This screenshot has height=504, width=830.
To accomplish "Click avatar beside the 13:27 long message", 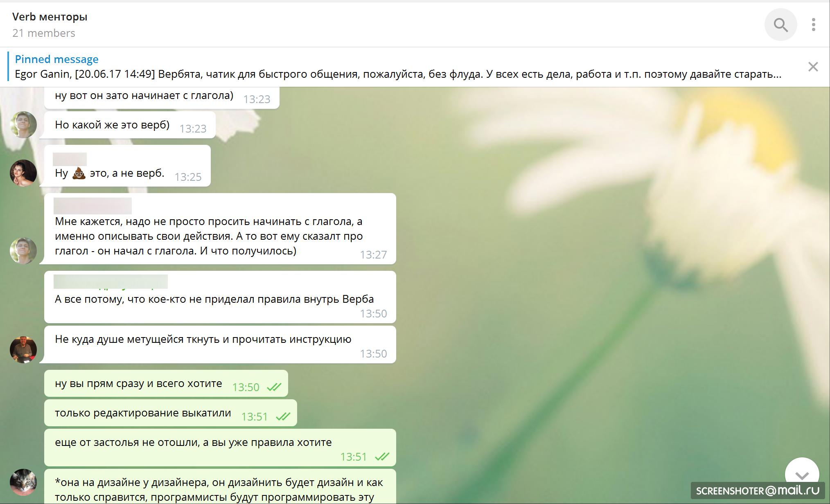I will click(x=23, y=250).
